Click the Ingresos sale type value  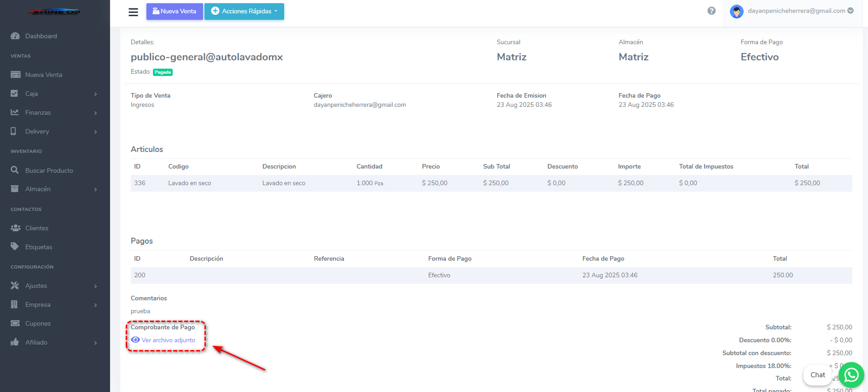[142, 105]
